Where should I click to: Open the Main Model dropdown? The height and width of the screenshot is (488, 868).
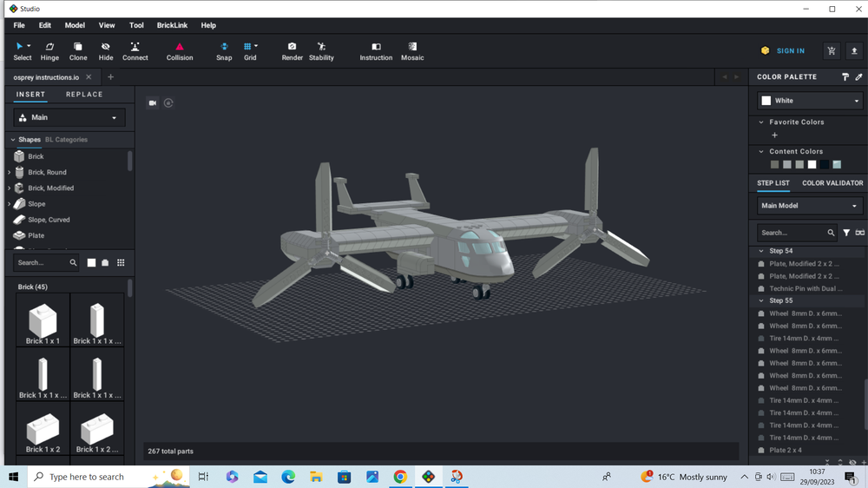point(810,206)
